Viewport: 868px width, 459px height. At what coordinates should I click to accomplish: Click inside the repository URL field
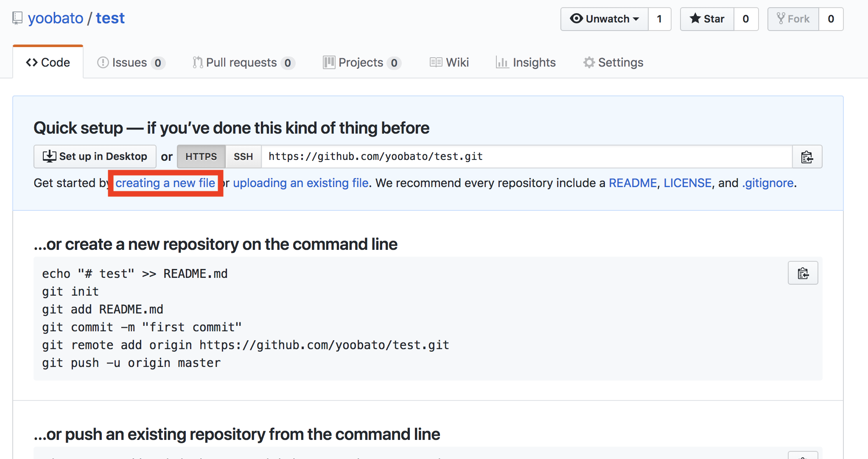coord(509,157)
